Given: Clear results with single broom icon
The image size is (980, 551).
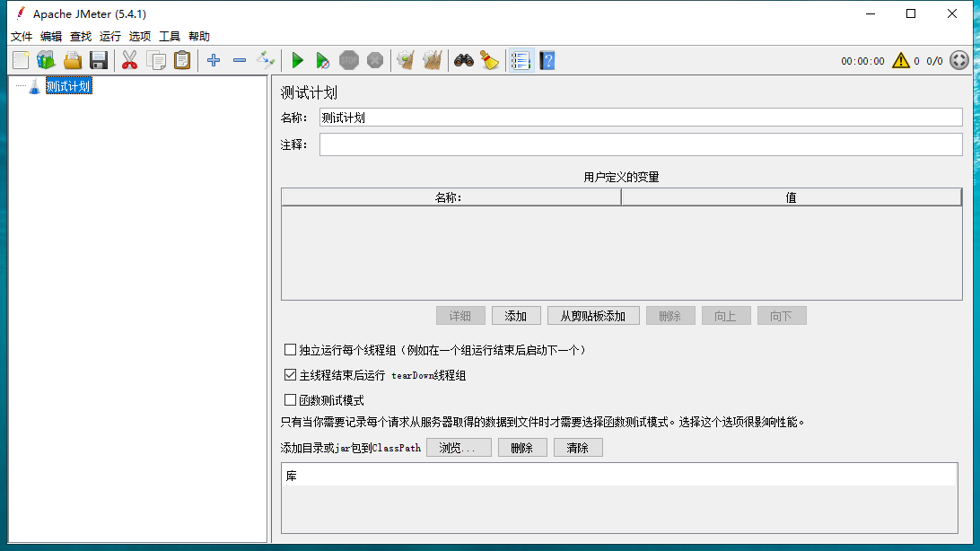Looking at the screenshot, I should click(406, 61).
